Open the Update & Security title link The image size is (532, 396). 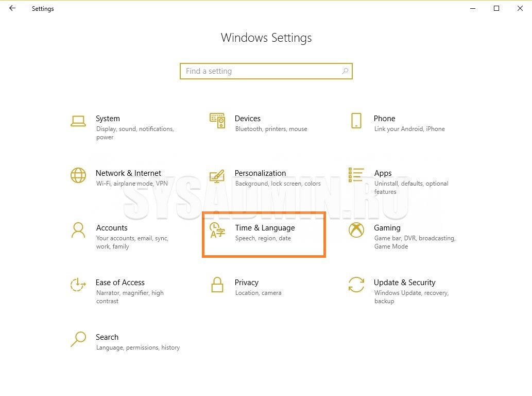pyautogui.click(x=404, y=283)
